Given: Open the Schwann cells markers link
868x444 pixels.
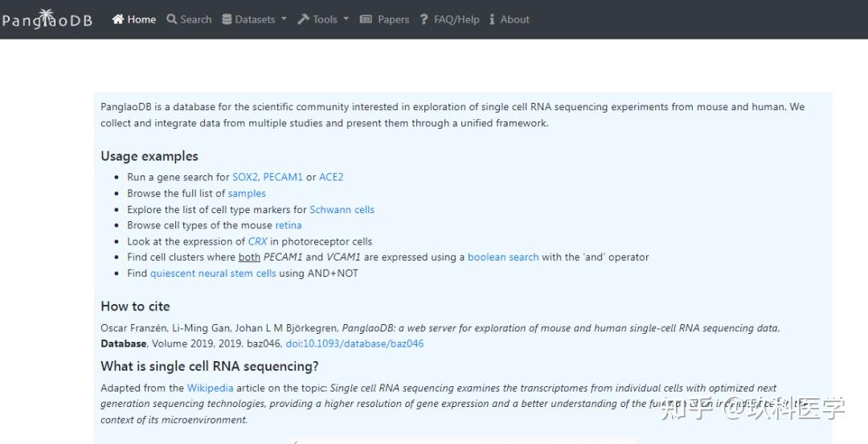Looking at the screenshot, I should [x=342, y=209].
